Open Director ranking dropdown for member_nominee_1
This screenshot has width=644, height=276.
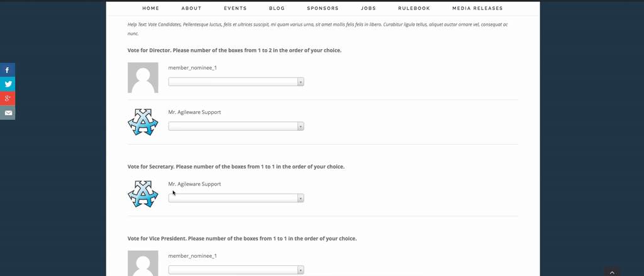(x=236, y=82)
